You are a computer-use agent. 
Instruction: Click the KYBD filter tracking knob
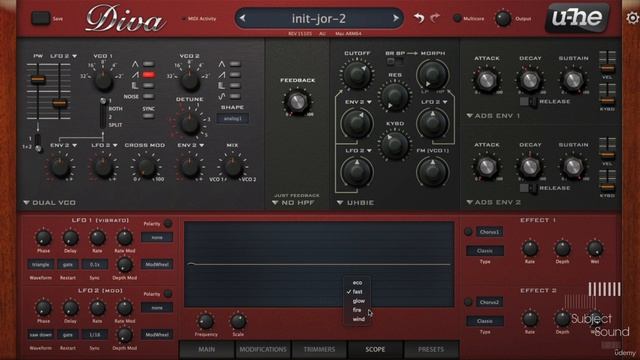point(395,145)
